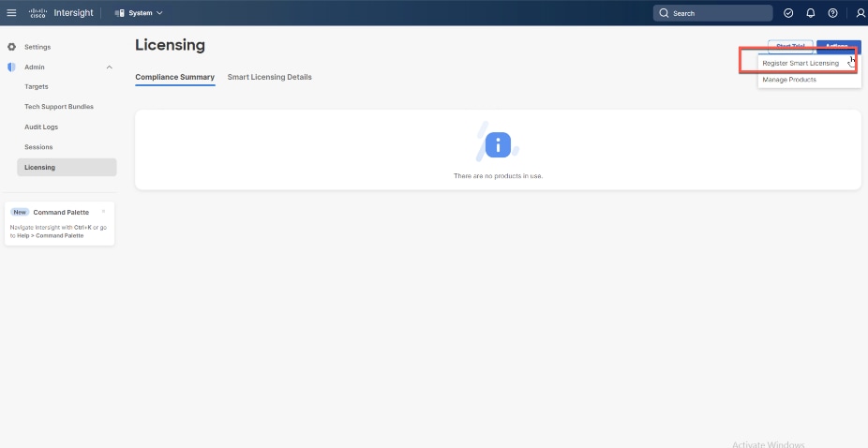The height and width of the screenshot is (448, 868).
Task: Open the user profile icon
Action: point(861,13)
